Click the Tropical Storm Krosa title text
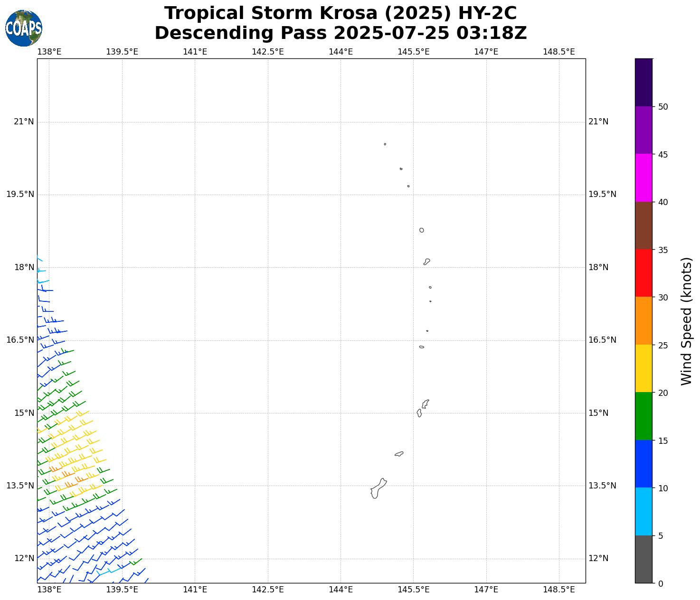 click(341, 13)
